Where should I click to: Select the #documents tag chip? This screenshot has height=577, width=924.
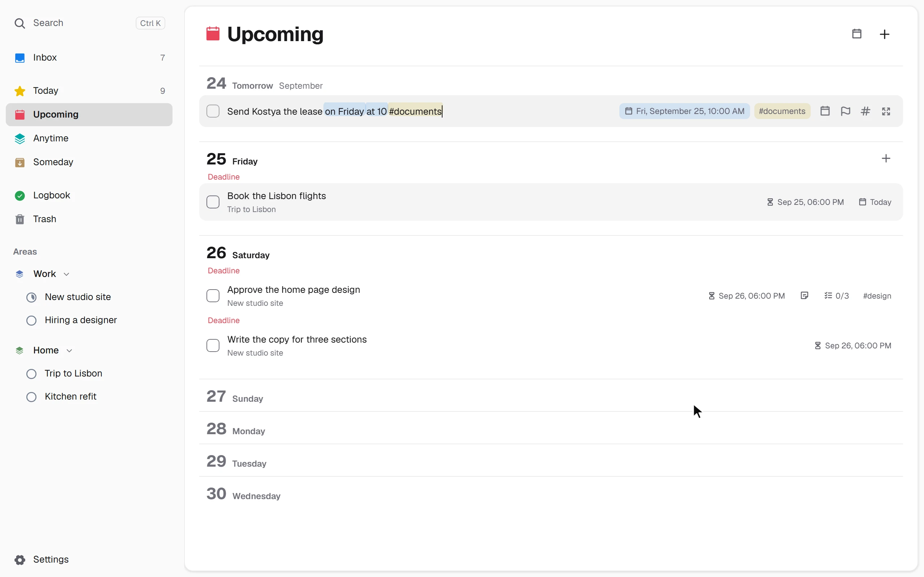(x=782, y=111)
